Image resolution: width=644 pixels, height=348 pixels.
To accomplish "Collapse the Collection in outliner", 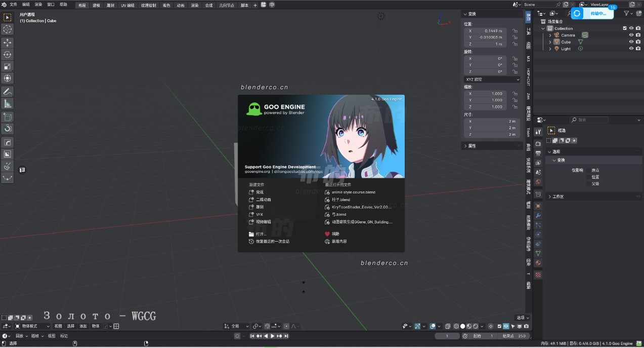I will point(544,28).
